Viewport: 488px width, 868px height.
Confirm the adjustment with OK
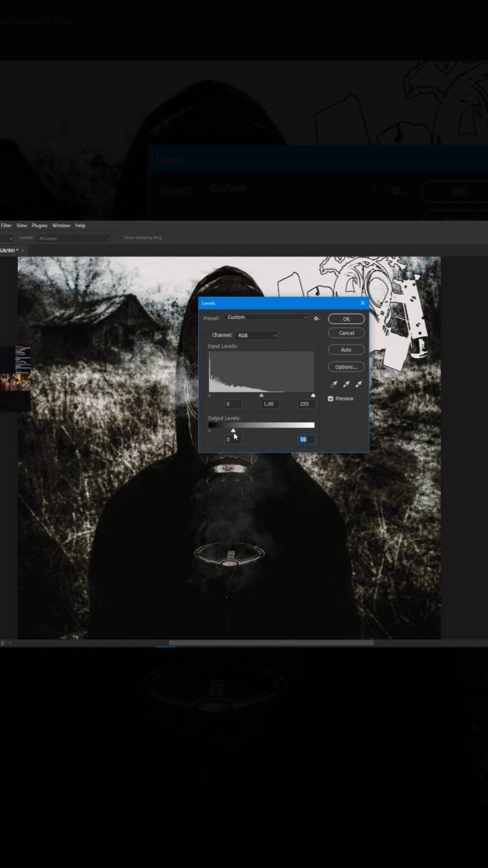pyautogui.click(x=347, y=319)
